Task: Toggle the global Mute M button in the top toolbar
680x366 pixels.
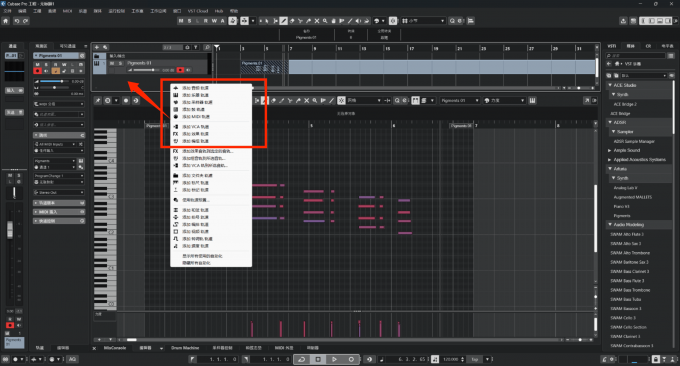Action: [181, 21]
